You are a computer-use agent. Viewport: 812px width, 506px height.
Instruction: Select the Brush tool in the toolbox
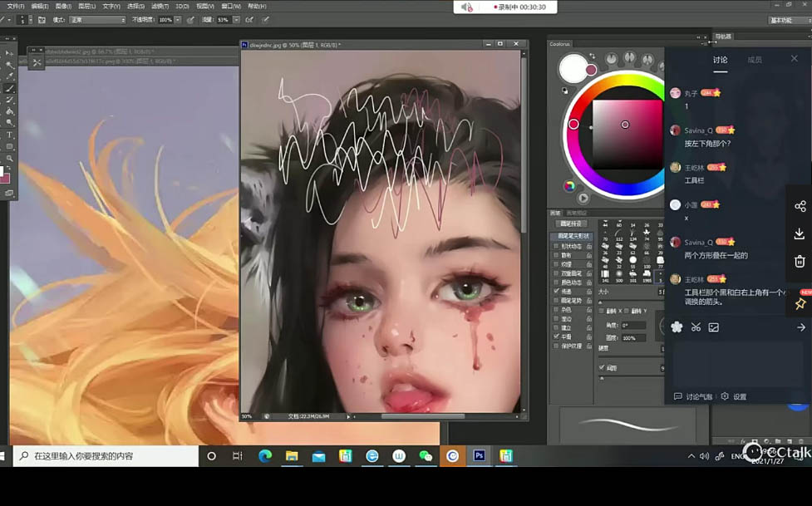[9, 89]
